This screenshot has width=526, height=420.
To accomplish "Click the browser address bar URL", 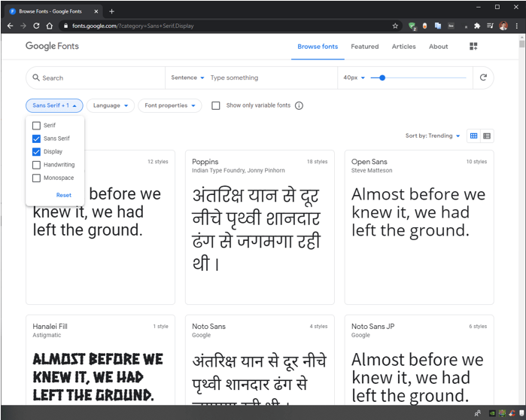I will (133, 26).
